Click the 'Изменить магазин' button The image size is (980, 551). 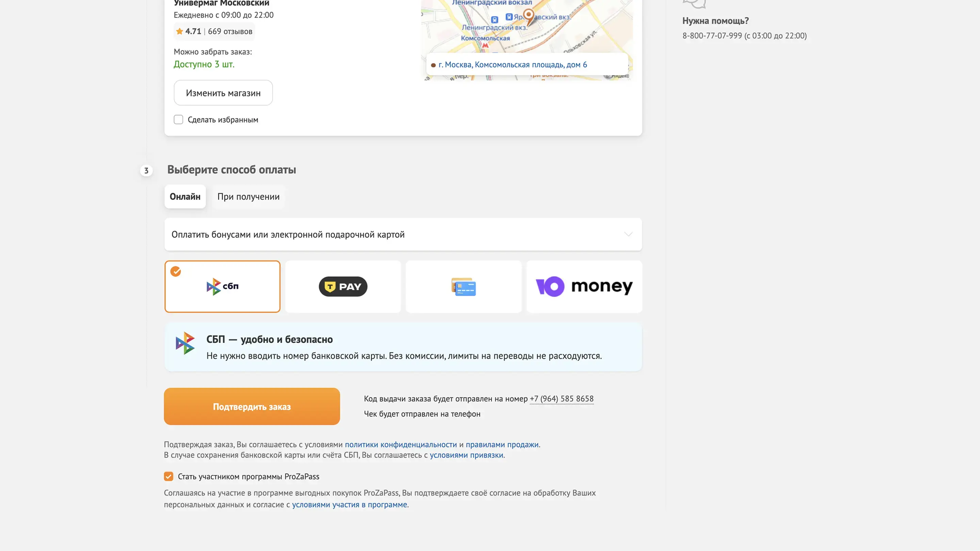click(x=223, y=93)
